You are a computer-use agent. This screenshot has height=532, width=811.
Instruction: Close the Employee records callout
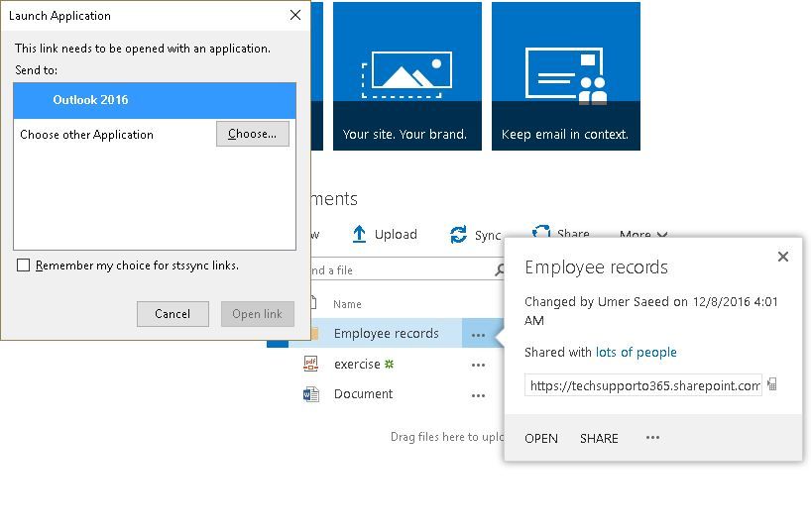coord(783,257)
